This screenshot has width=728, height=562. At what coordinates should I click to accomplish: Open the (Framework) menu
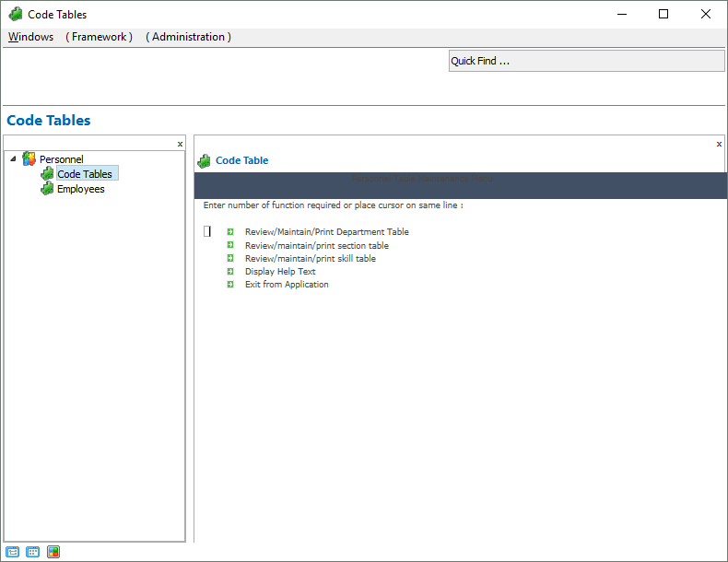[99, 37]
